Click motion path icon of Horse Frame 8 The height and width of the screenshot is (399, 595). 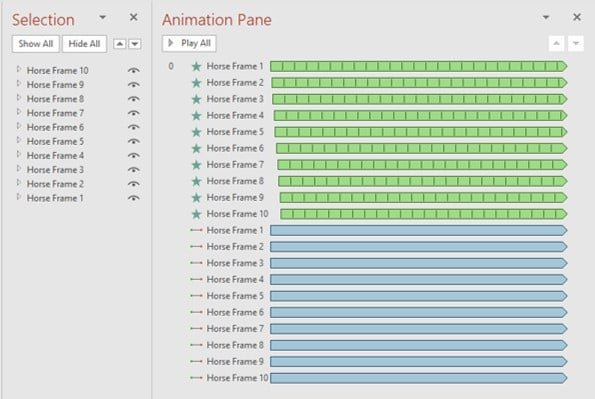click(x=196, y=345)
